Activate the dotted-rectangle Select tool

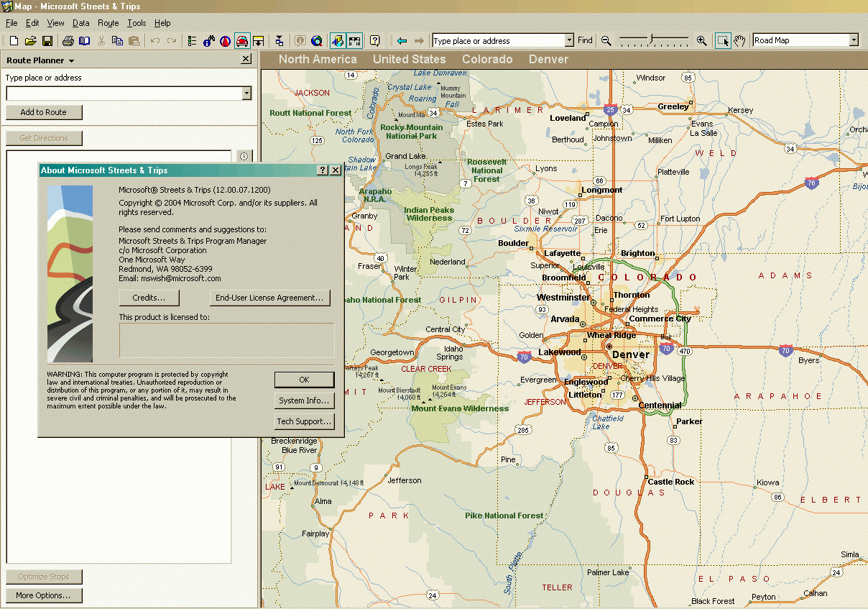(x=723, y=41)
